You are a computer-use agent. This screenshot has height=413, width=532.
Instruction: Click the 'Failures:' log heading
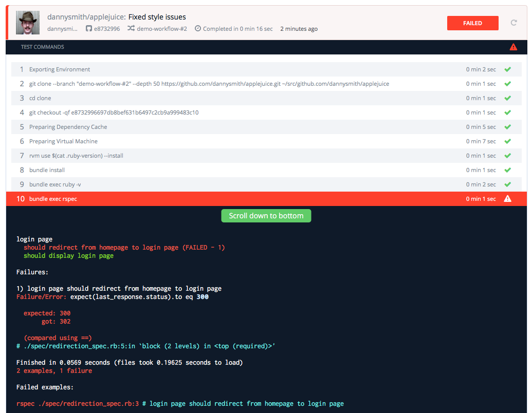tap(32, 272)
